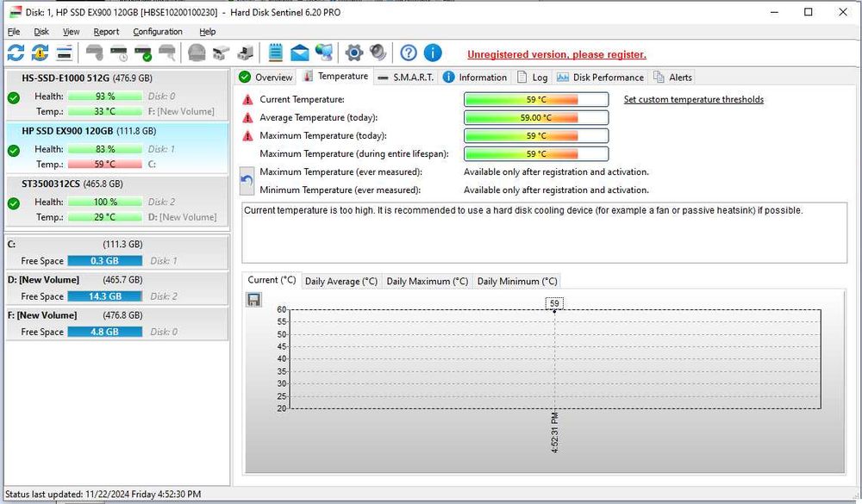Click the globe and monitor network icon

click(x=324, y=53)
